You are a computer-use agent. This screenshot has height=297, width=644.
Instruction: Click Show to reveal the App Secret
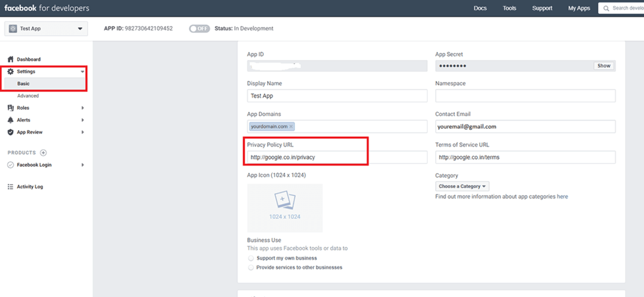[x=603, y=65]
